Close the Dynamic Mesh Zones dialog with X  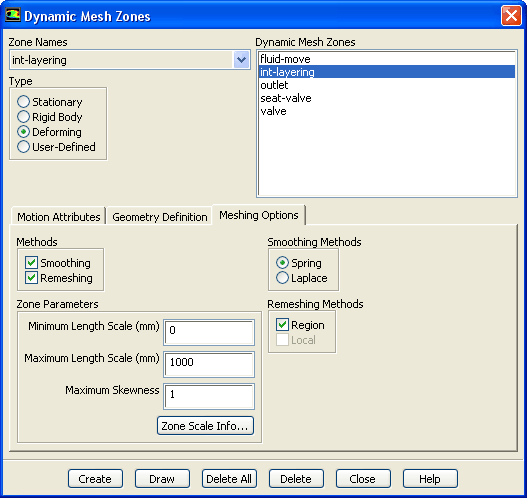click(511, 15)
